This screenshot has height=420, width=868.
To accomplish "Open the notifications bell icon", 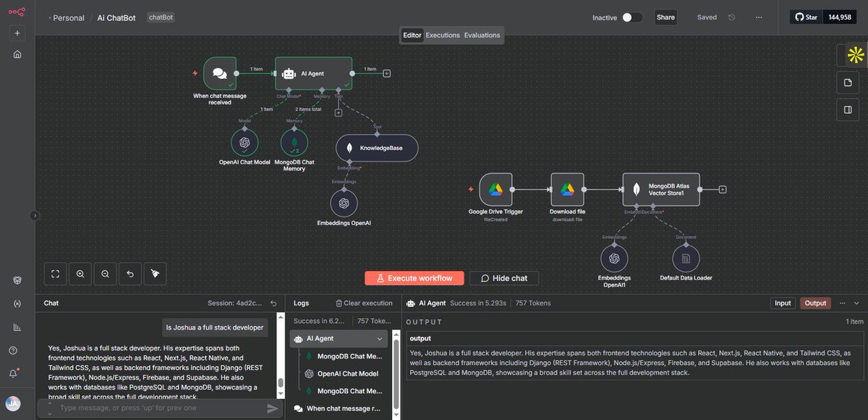I will click(x=13, y=373).
